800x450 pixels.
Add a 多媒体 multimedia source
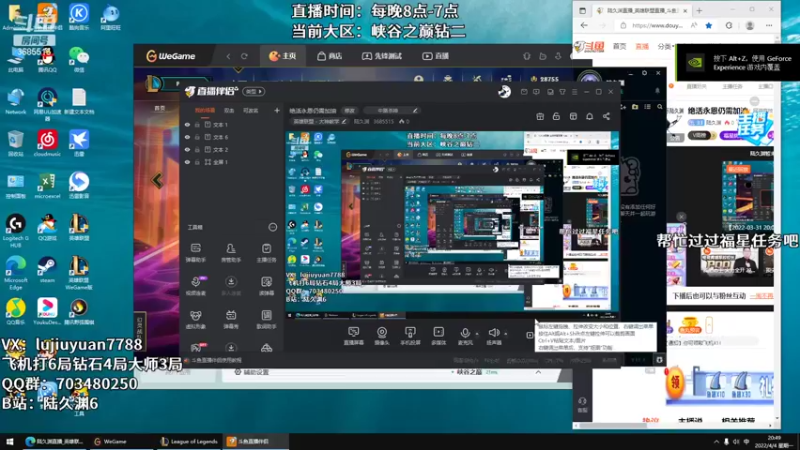point(438,336)
